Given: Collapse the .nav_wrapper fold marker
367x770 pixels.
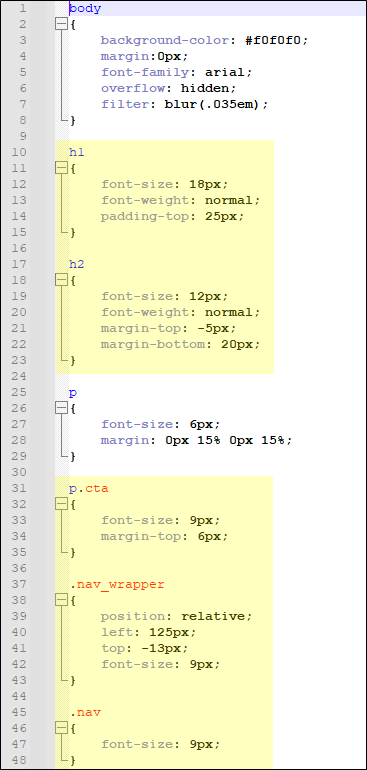Looking at the screenshot, I should pos(61,600).
